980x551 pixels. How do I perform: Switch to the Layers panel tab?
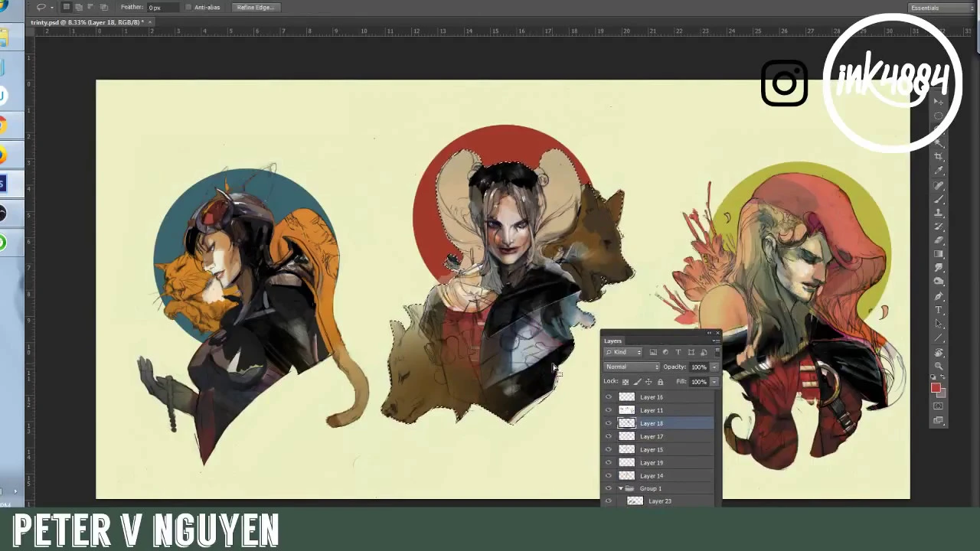[612, 341]
